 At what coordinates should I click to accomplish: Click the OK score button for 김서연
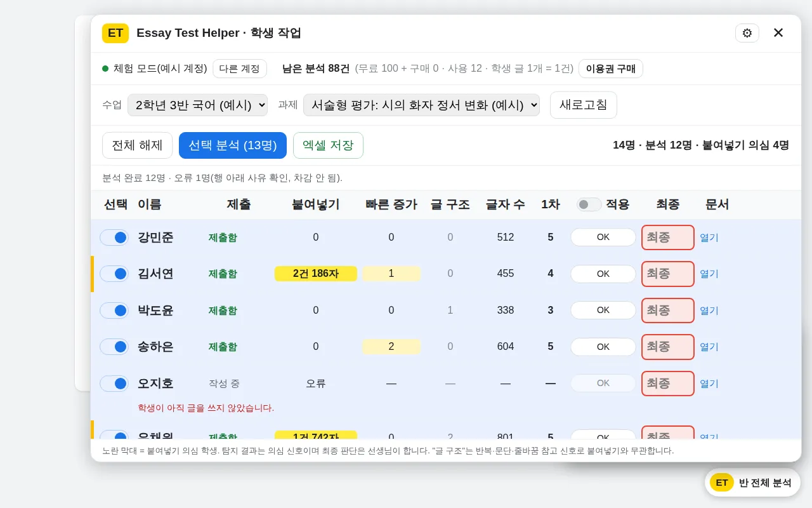(603, 274)
